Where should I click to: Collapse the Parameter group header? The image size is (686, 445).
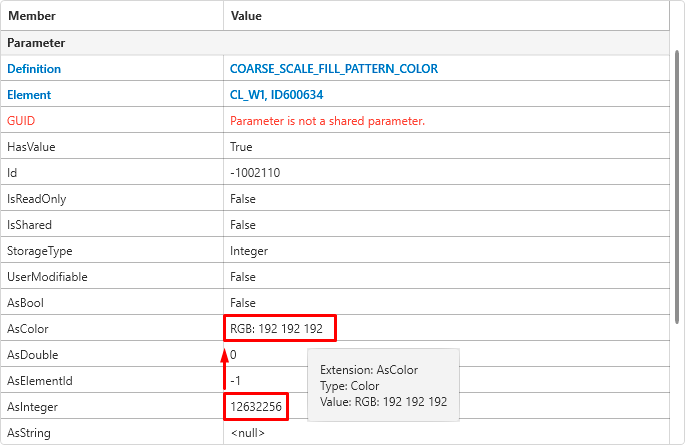36,43
